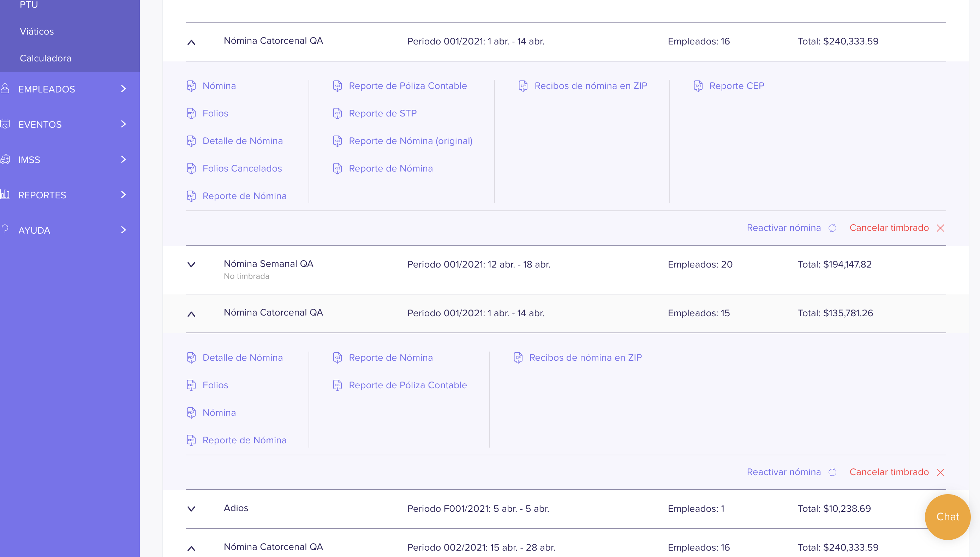Click the EVENTOS calendar icon in sidebar
The image size is (980, 557).
point(5,124)
